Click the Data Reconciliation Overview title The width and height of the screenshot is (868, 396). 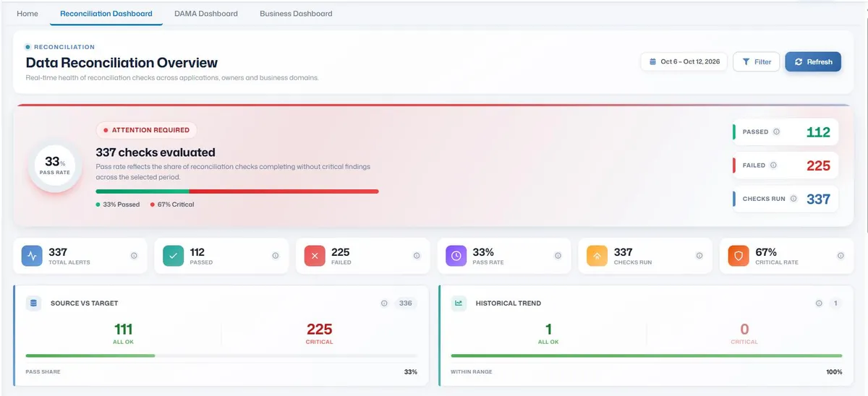(x=122, y=63)
